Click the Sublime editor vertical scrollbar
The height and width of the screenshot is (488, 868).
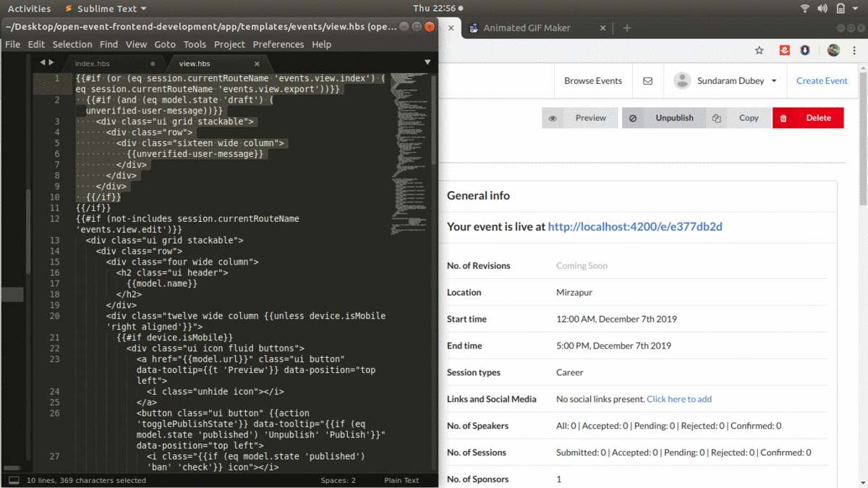pyautogui.click(x=433, y=119)
